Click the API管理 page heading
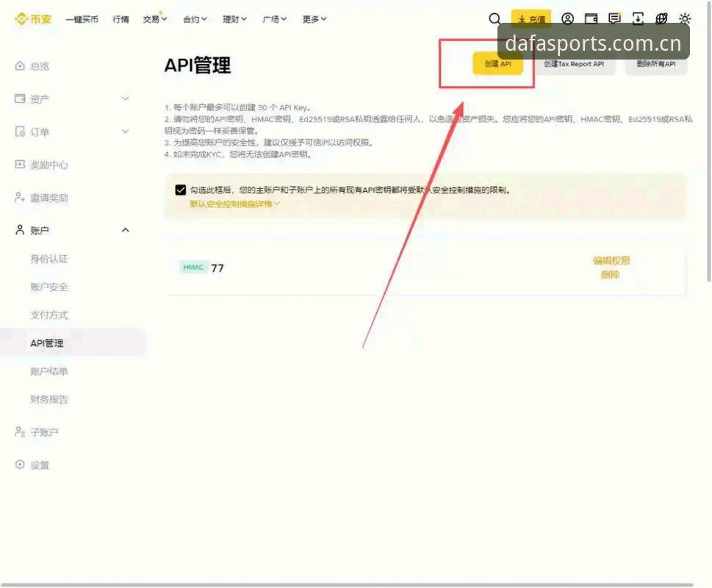Screen dimensions: 712x588 tap(197, 65)
